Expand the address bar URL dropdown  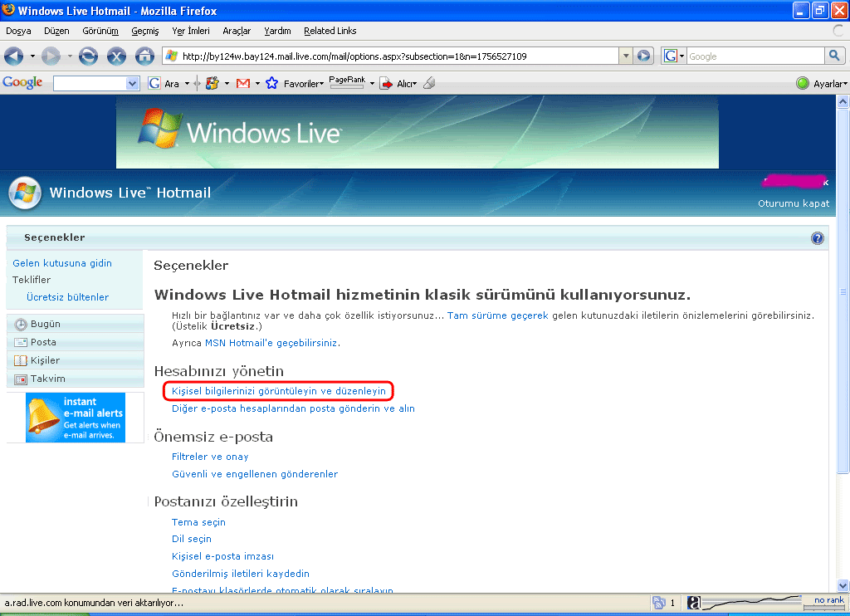626,56
